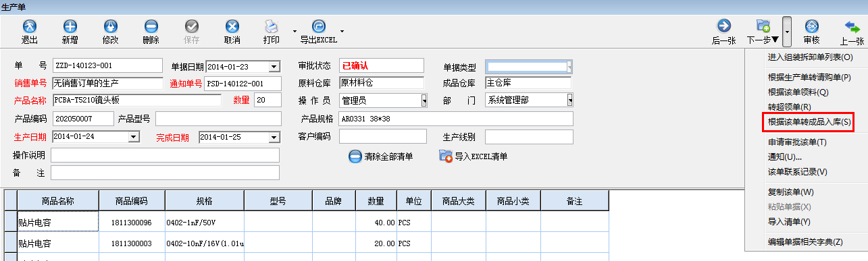Open the 导出EXCEL dropdown arrow
Screen dimensions: 868x261
342,31
